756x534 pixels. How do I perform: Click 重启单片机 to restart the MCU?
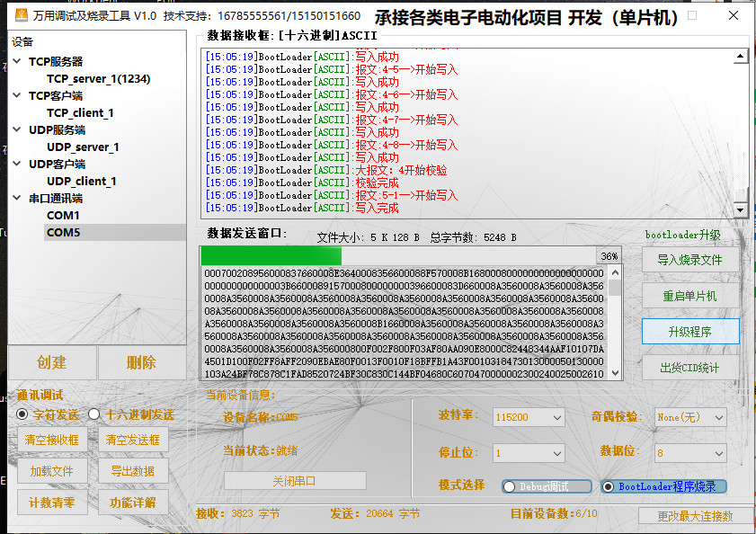coord(690,296)
